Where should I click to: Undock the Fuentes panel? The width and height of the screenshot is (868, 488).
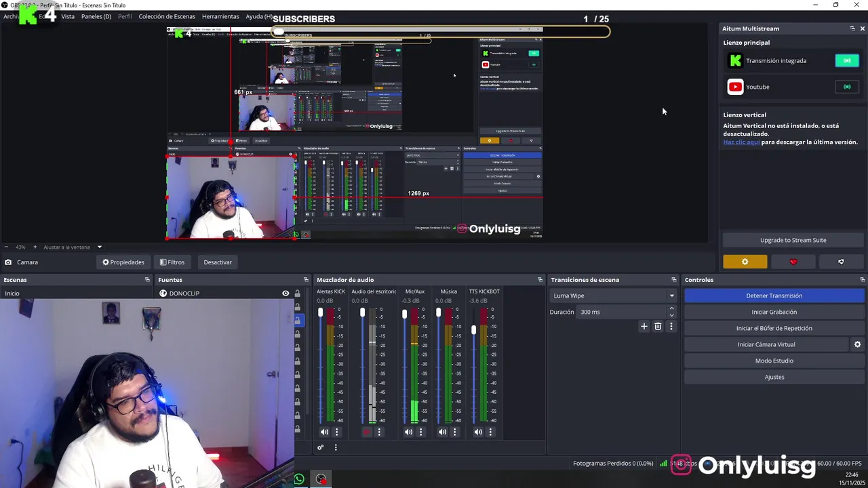pos(306,280)
